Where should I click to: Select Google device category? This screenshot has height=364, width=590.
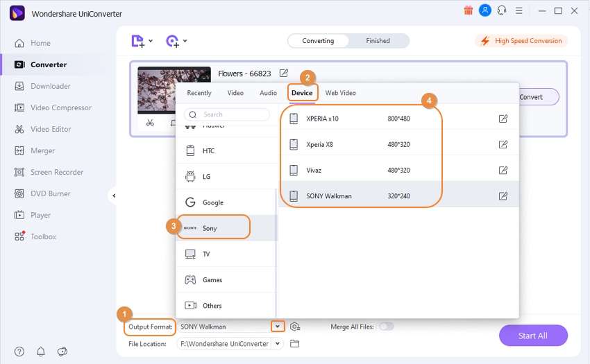(x=226, y=202)
